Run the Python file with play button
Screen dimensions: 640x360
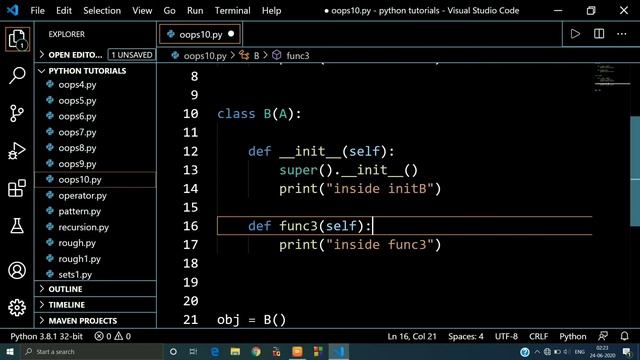pyautogui.click(x=575, y=34)
